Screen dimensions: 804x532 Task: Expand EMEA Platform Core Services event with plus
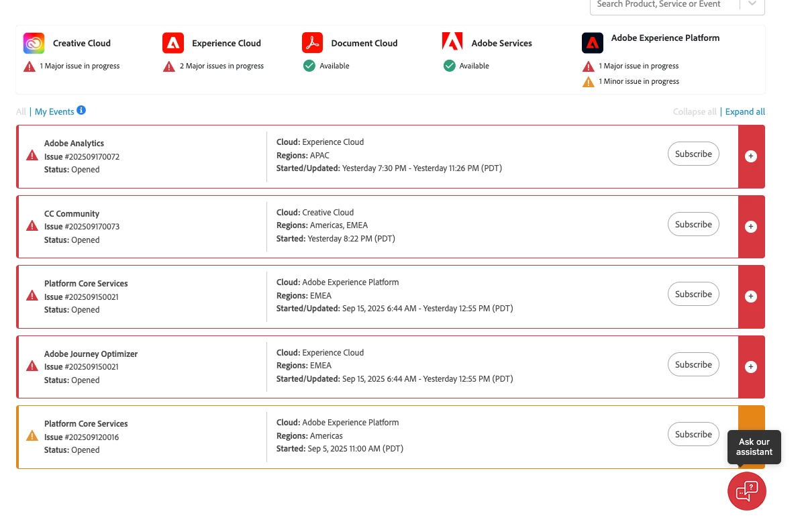point(751,297)
